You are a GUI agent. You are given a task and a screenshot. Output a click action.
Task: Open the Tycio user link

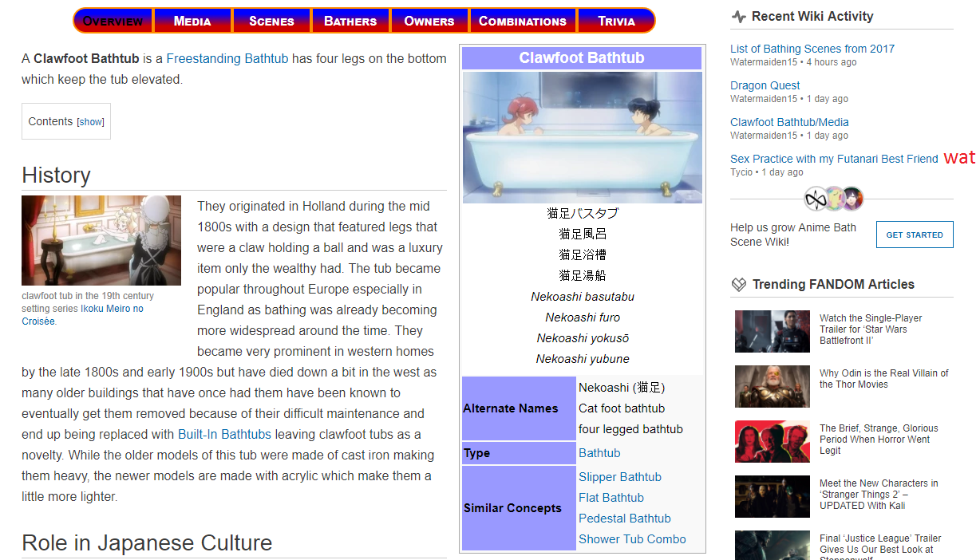click(741, 172)
